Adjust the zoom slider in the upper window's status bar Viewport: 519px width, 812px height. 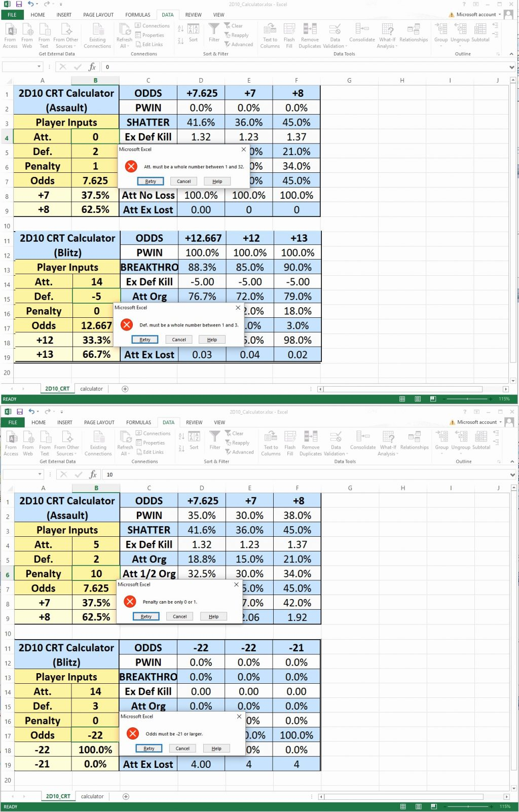pyautogui.click(x=468, y=399)
